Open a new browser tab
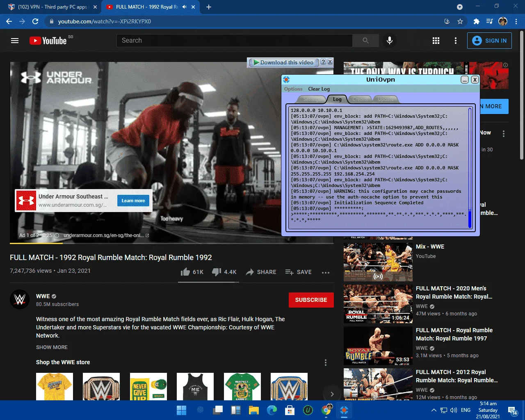Image resolution: width=525 pixels, height=420 pixels. pyautogui.click(x=209, y=7)
